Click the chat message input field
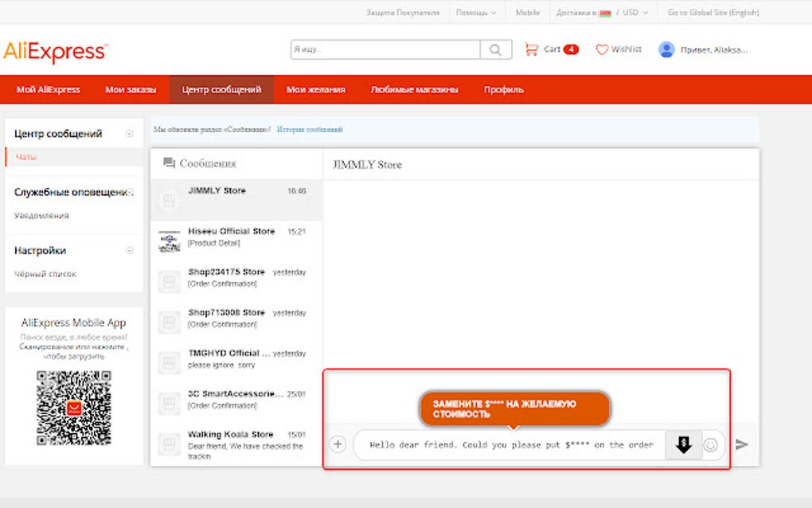 [x=509, y=445]
